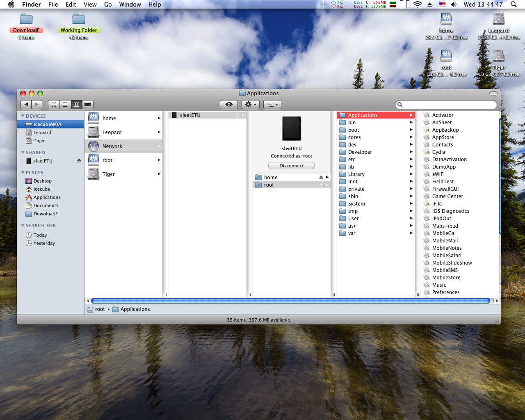525x420 pixels.
Task: Click the Finder search field
Action: click(x=446, y=105)
